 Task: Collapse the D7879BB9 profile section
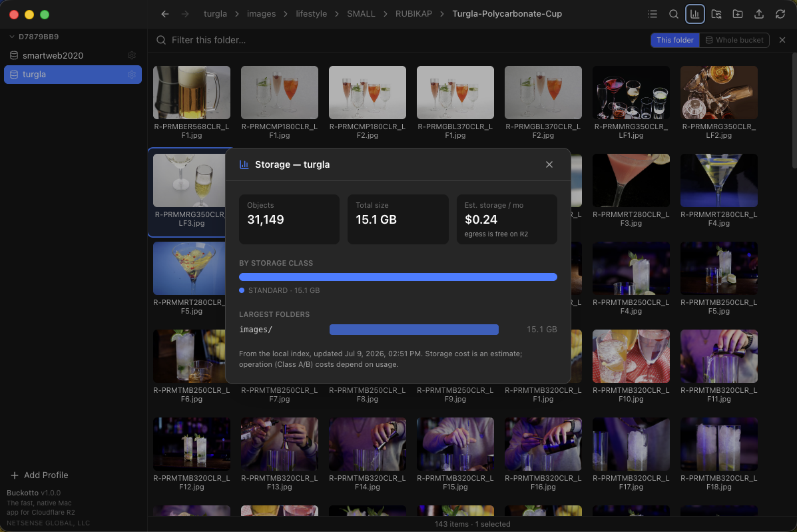click(12, 37)
